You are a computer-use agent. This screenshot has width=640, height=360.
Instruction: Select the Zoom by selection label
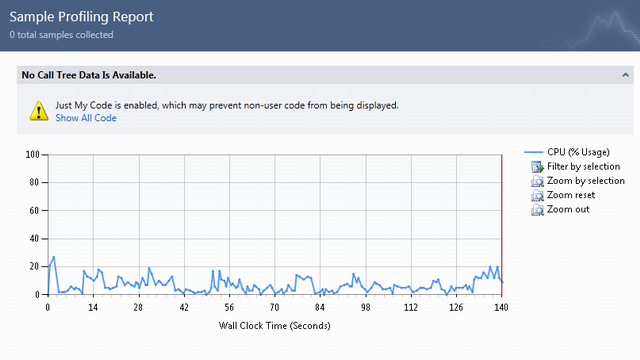pyautogui.click(x=586, y=181)
